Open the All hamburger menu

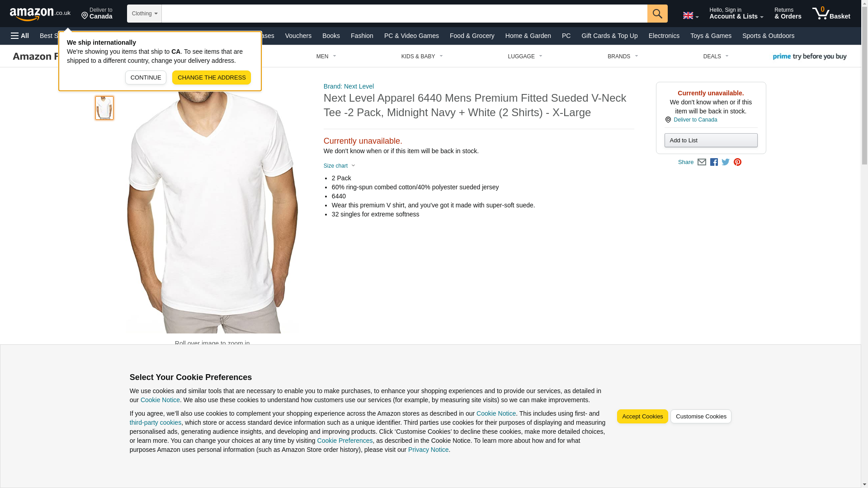[x=20, y=36]
